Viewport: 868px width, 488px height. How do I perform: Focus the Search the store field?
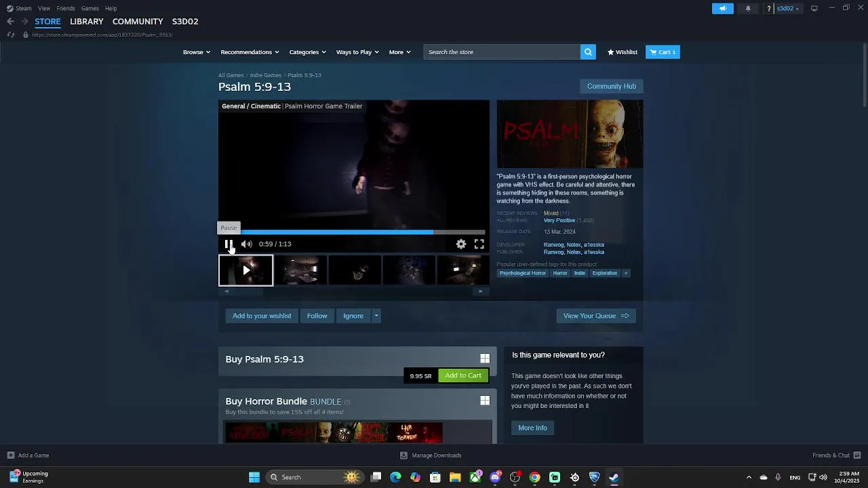(x=502, y=52)
